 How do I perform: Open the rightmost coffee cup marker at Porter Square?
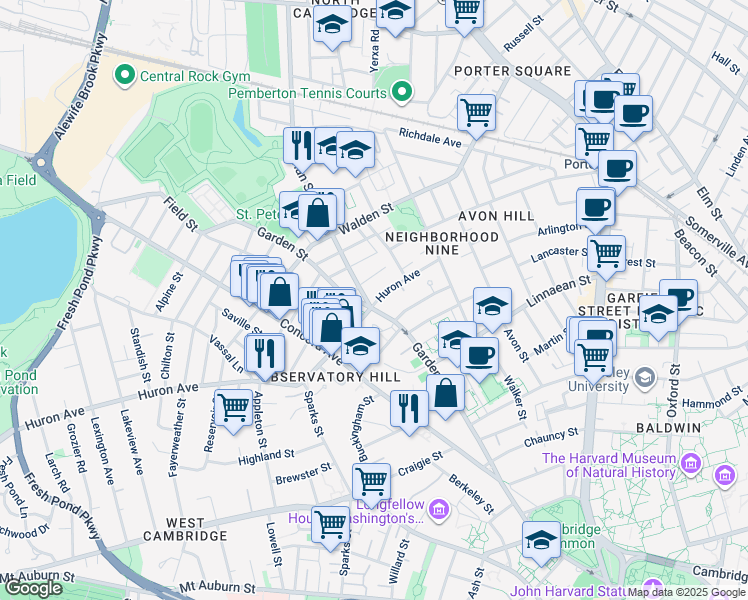pyautogui.click(x=634, y=115)
